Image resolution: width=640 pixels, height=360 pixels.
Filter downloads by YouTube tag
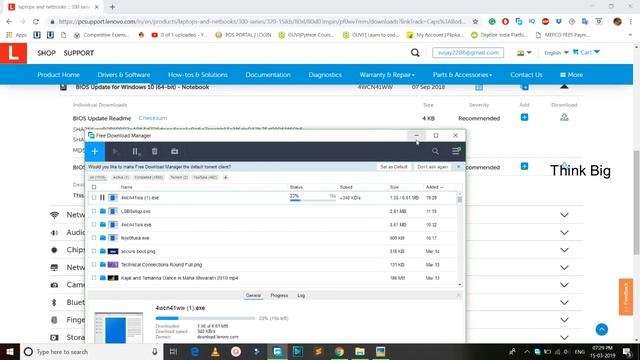coord(205,178)
